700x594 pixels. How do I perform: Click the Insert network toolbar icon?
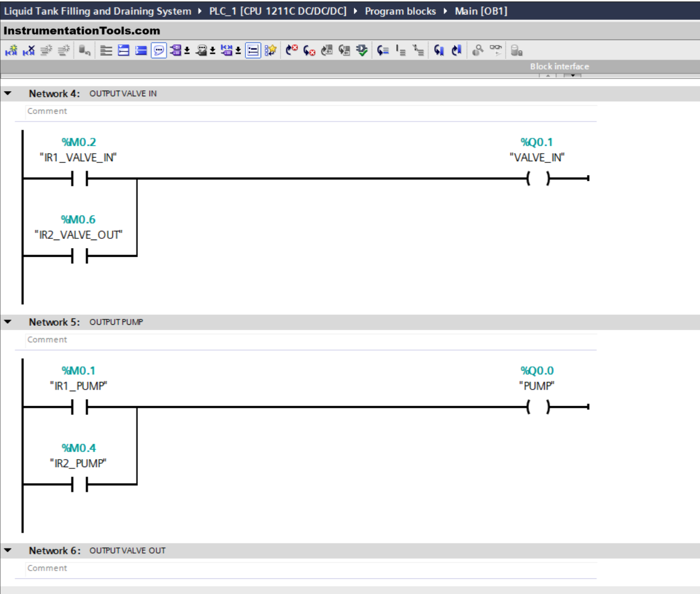[x=11, y=51]
